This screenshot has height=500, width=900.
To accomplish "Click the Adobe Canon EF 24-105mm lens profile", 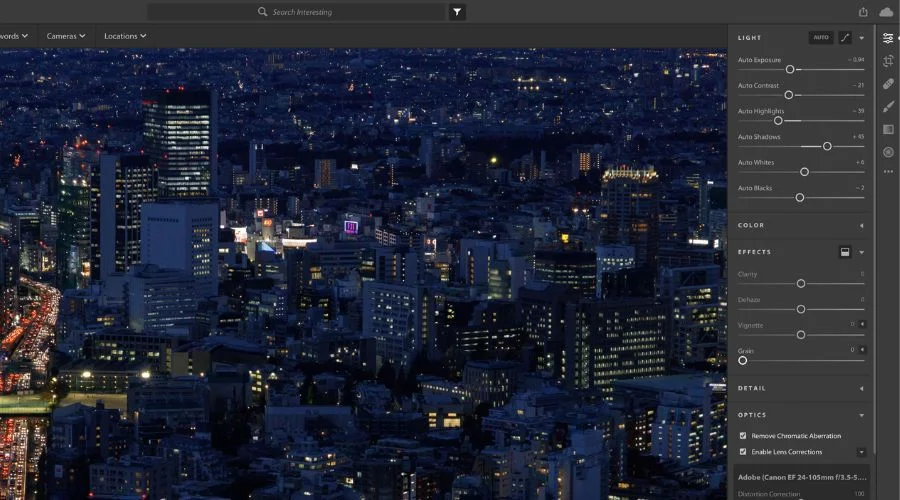I will pyautogui.click(x=802, y=477).
